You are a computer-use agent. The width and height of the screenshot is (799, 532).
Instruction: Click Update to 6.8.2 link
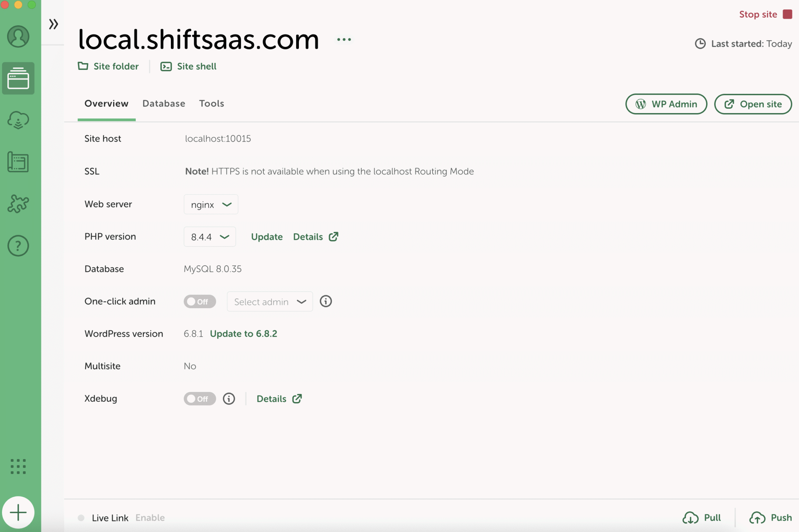click(x=243, y=334)
